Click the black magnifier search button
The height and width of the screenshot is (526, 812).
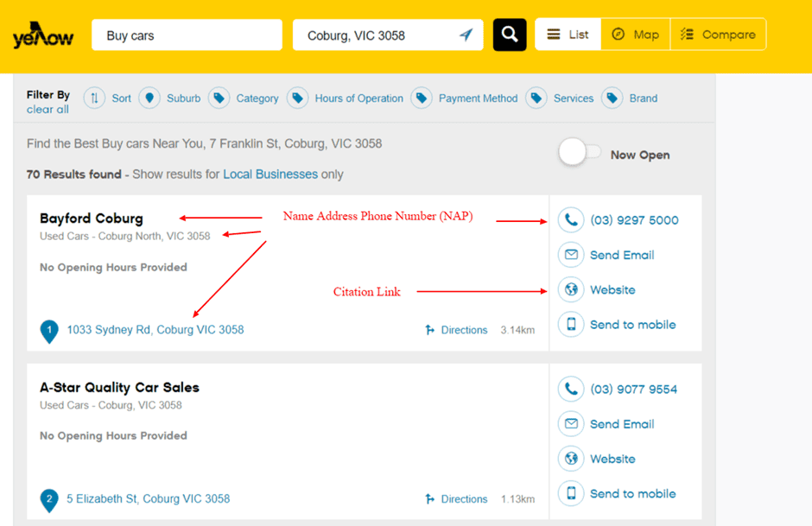tap(510, 35)
